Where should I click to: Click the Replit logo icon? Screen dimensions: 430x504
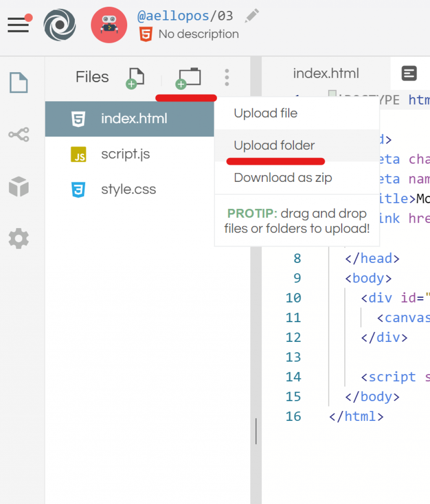click(60, 25)
